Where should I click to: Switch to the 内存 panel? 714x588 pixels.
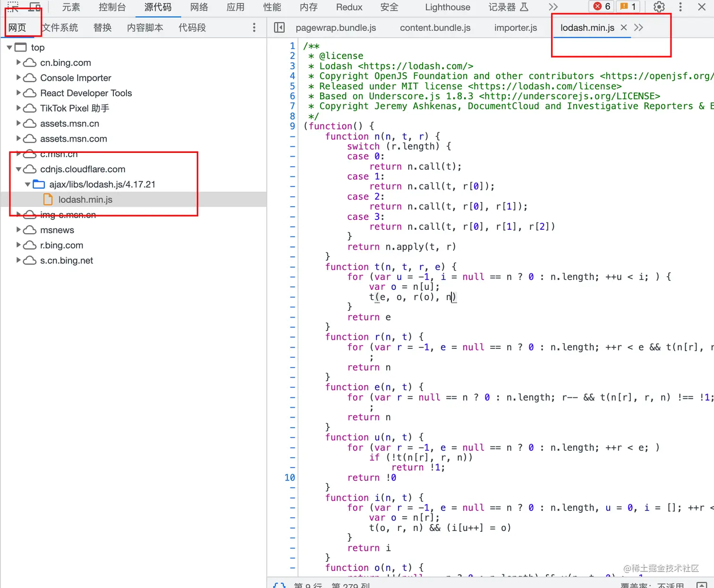308,7
